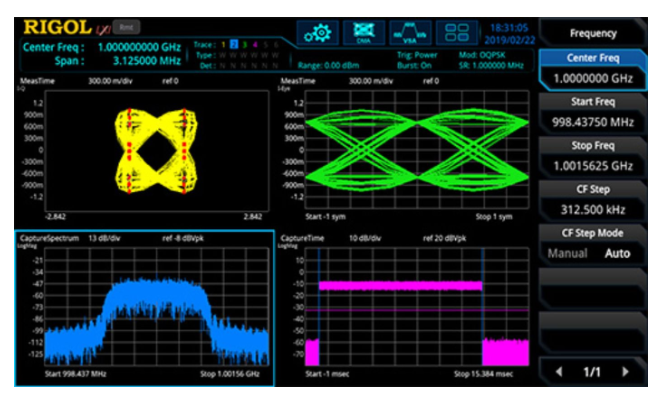659x393 pixels.
Task: Select the Start Freq softkey
Action: [593, 113]
